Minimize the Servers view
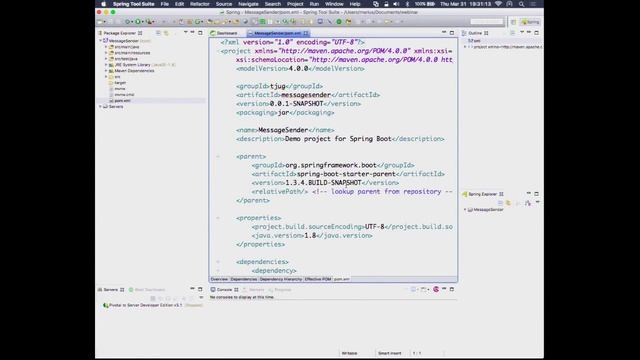Screen dimensions: 640x360 (192, 289)
